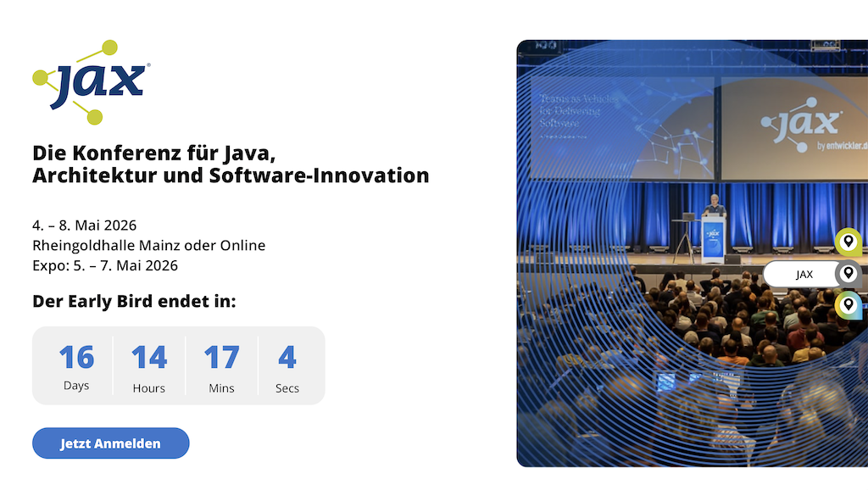Click the Days countdown value

click(76, 358)
